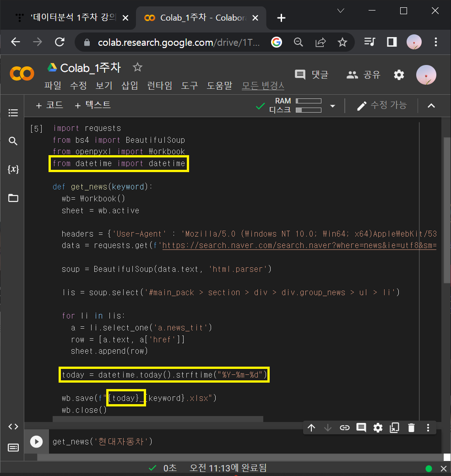Click the notebook vertical scrollbar
The height and width of the screenshot is (476, 451).
coord(447,210)
